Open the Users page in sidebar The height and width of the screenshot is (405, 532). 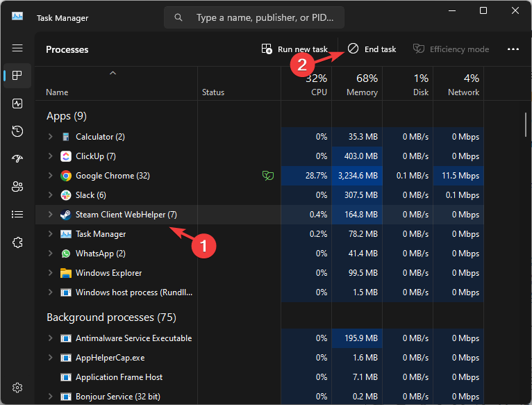(17, 187)
